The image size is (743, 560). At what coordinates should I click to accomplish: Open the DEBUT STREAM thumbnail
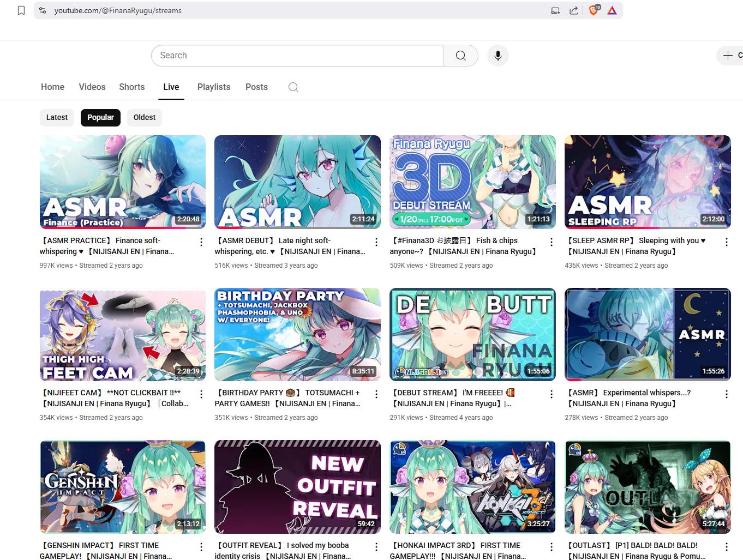click(x=472, y=334)
